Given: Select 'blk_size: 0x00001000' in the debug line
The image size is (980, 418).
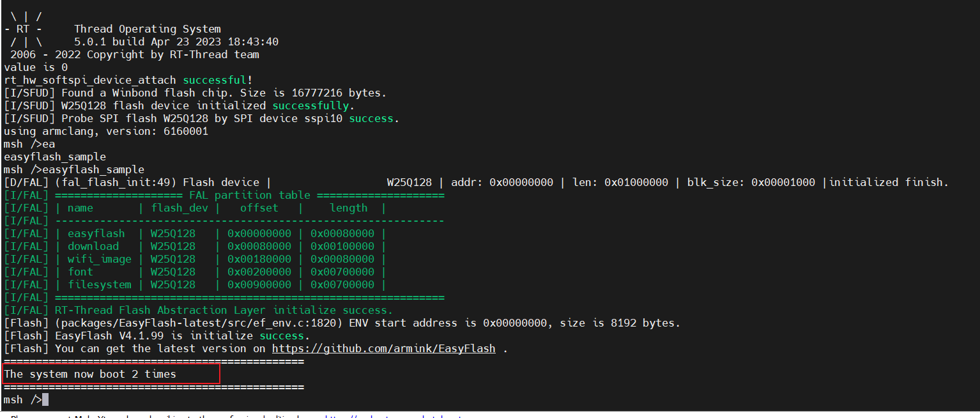Looking at the screenshot, I should click(x=751, y=183).
